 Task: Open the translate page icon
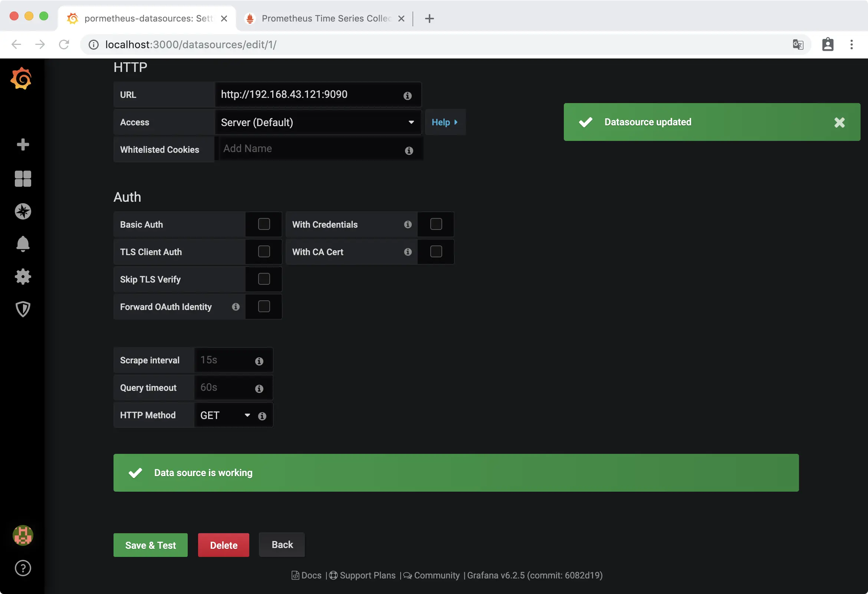(x=798, y=44)
